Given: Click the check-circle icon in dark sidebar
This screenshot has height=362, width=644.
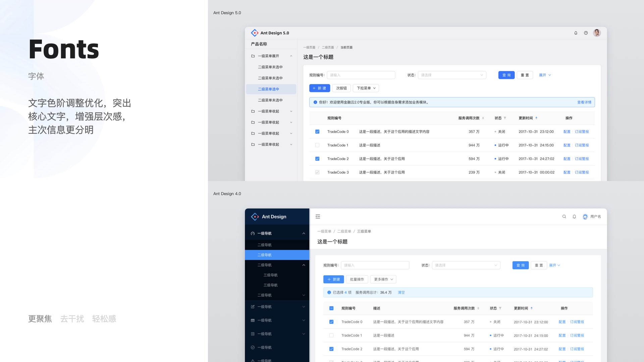Looking at the screenshot, I should tap(253, 348).
